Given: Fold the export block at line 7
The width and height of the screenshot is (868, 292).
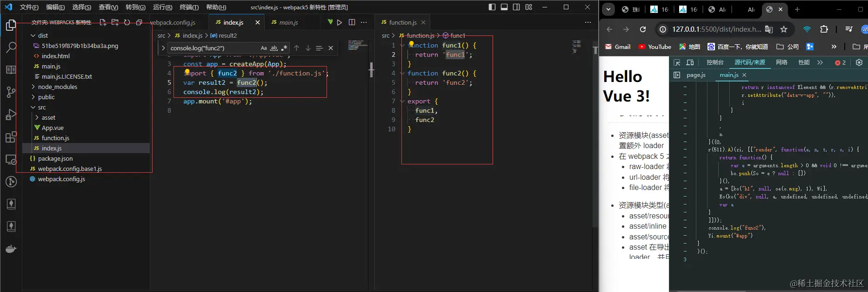Looking at the screenshot, I should (x=402, y=101).
